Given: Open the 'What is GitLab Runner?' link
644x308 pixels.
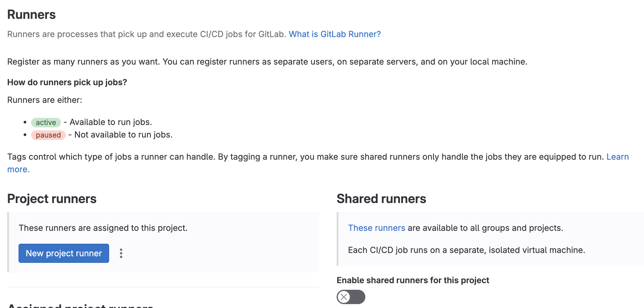Looking at the screenshot, I should click(335, 34).
